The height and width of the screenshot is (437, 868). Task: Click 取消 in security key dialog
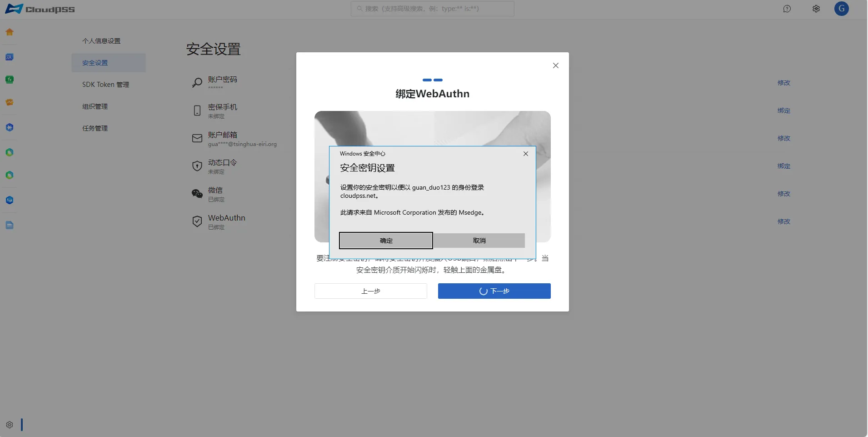pyautogui.click(x=479, y=241)
